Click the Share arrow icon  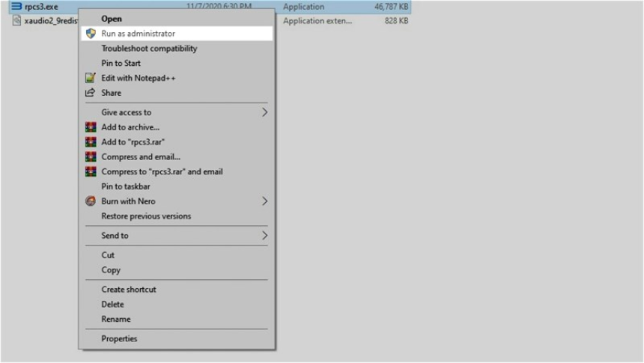tap(90, 92)
